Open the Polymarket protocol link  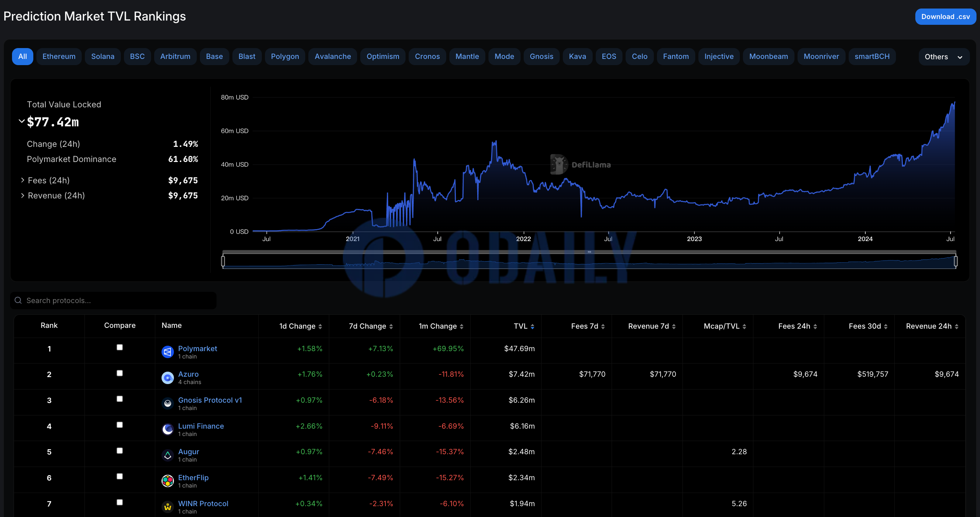click(198, 348)
